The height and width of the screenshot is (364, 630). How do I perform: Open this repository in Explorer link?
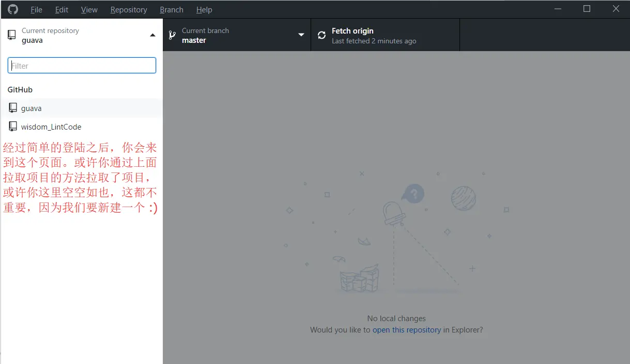407,330
